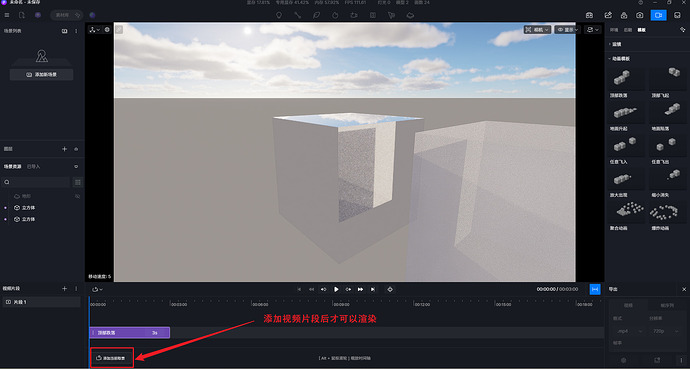
Task: Click the purple globe icon after 素材库
Action: [92, 15]
